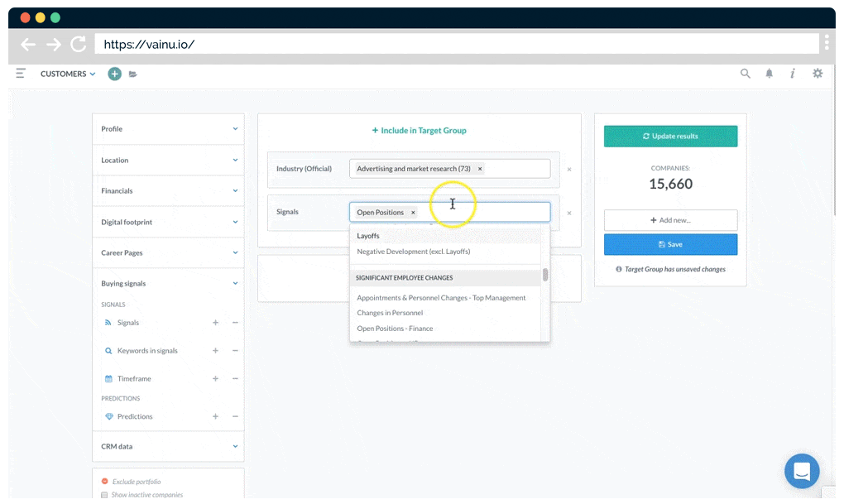844x504 pixels.
Task: Click the signals dropdown scrollbar handle
Action: [545, 275]
